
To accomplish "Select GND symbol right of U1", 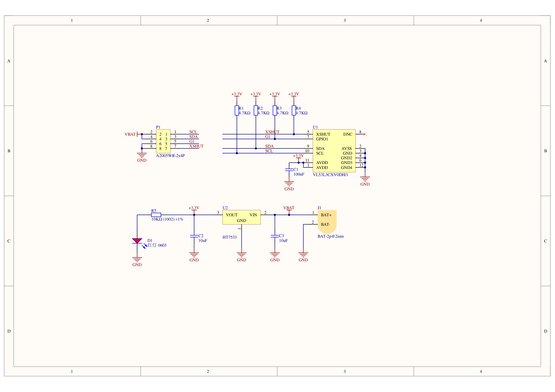I will click(365, 179).
